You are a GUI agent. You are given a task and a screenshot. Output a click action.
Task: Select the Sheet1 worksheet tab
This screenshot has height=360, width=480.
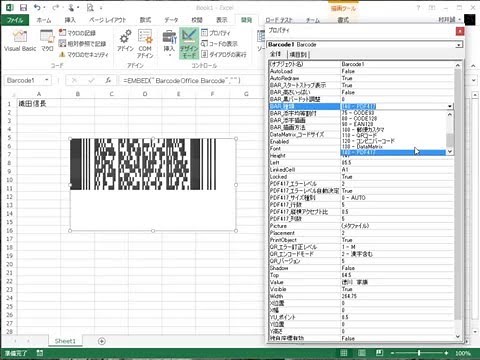[65, 341]
